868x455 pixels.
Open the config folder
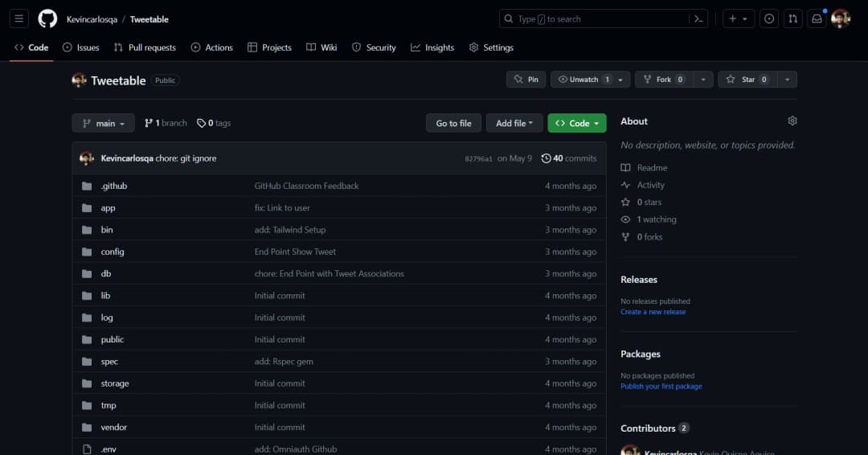112,252
